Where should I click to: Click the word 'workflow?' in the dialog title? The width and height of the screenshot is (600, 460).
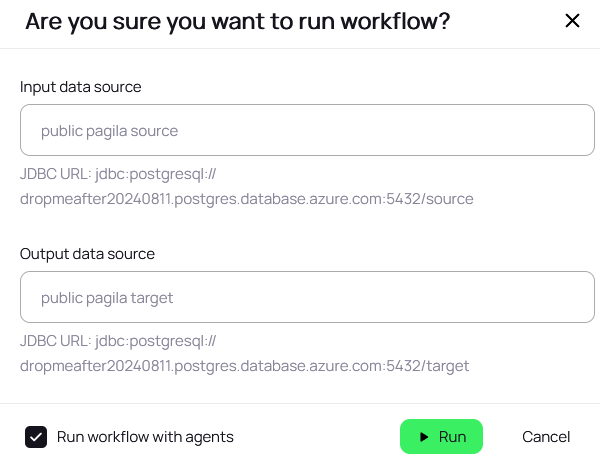tap(395, 21)
